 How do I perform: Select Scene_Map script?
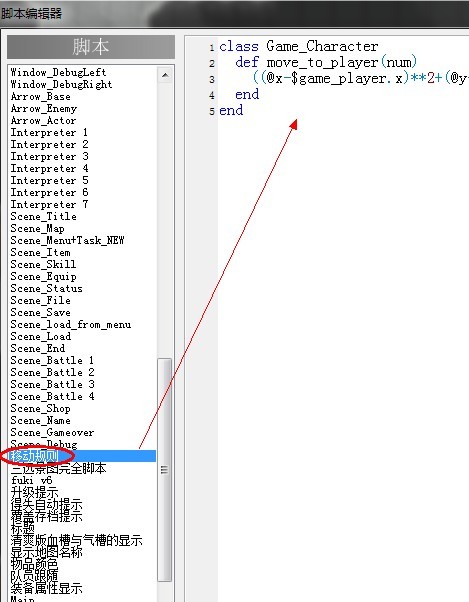(37, 228)
